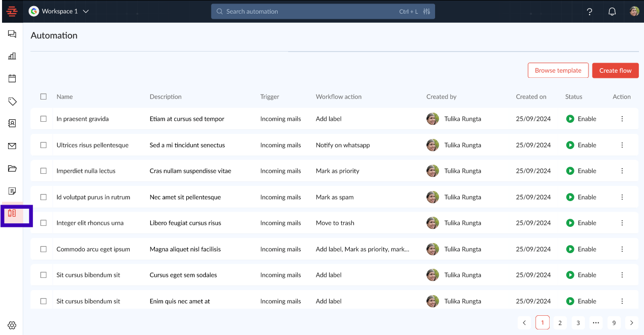This screenshot has width=644, height=335.
Task: Open the conversations chat icon in sidebar
Action: [12, 34]
